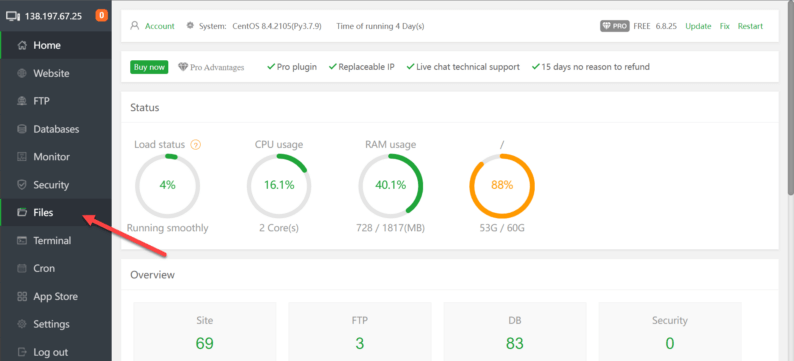Click the RAM usage 40.1% gauge
794x361 pixels.
390,185
